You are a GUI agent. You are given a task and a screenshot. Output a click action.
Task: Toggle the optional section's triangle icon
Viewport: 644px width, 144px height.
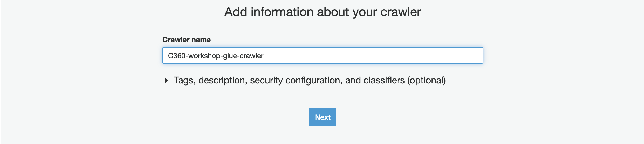click(x=166, y=80)
